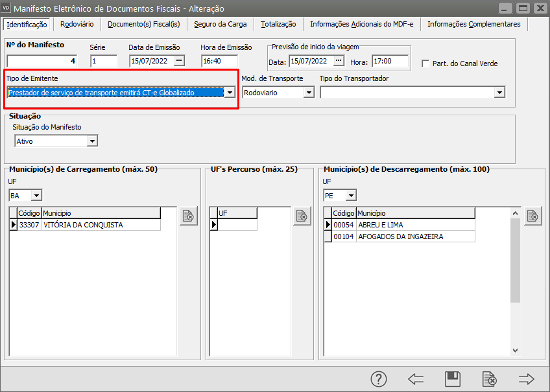Open the Situação do Manifesto dropdown

(93, 141)
